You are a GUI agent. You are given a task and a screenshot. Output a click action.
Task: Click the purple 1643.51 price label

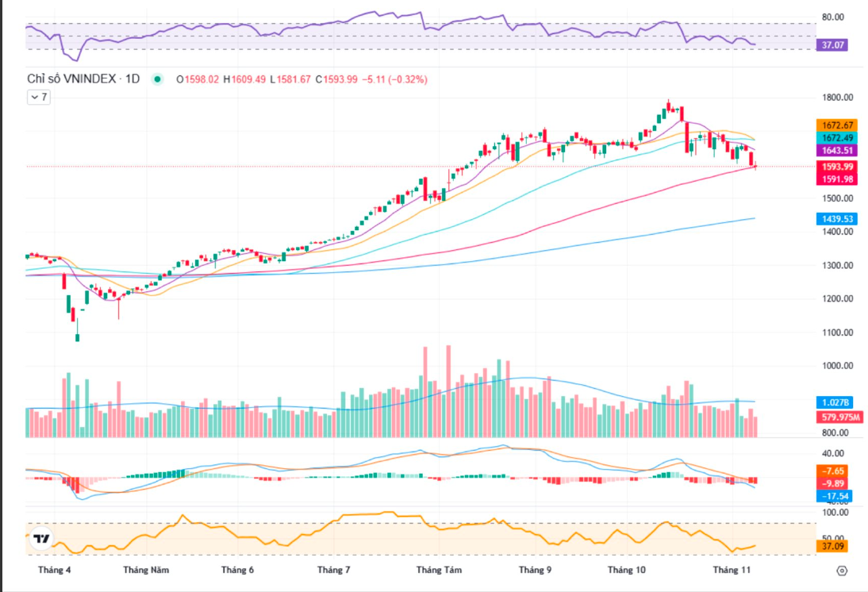[838, 150]
